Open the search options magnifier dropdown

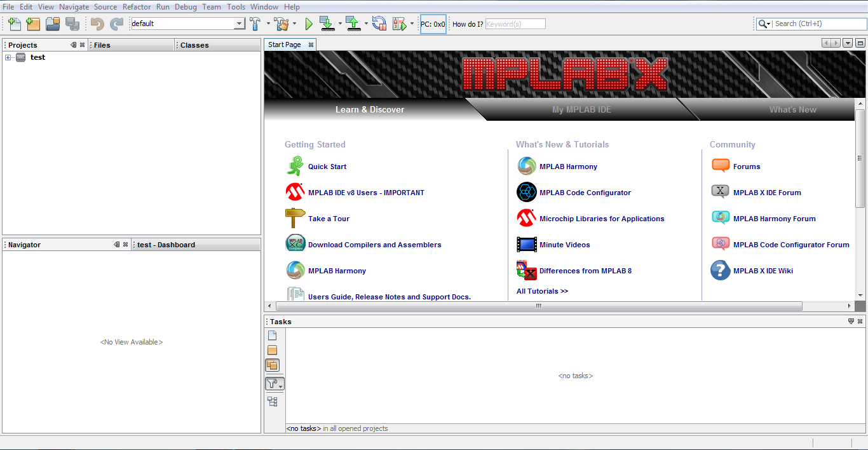point(764,24)
